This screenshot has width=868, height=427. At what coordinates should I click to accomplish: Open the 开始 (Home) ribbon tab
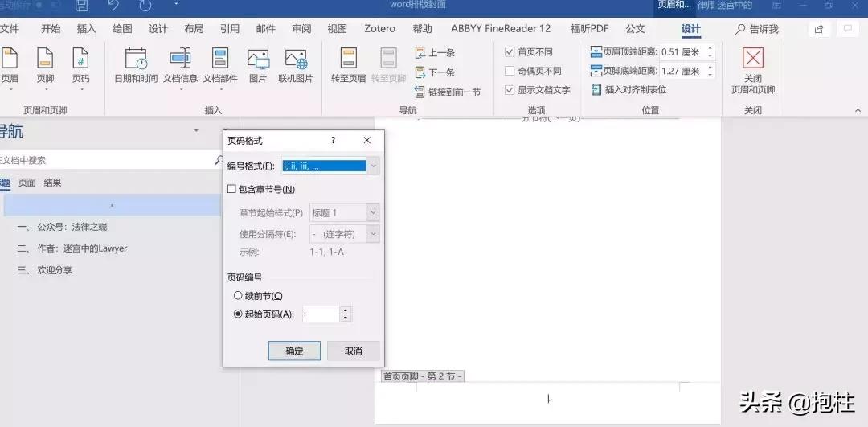51,29
